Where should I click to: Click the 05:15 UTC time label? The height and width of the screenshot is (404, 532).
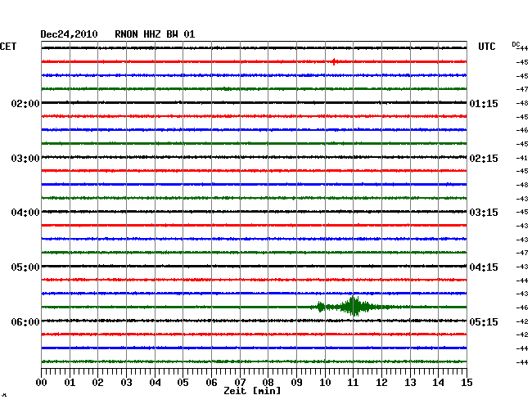pos(484,321)
